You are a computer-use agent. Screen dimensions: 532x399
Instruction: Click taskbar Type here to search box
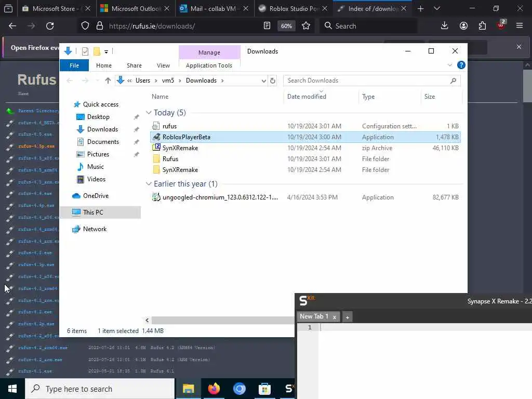coord(100,389)
